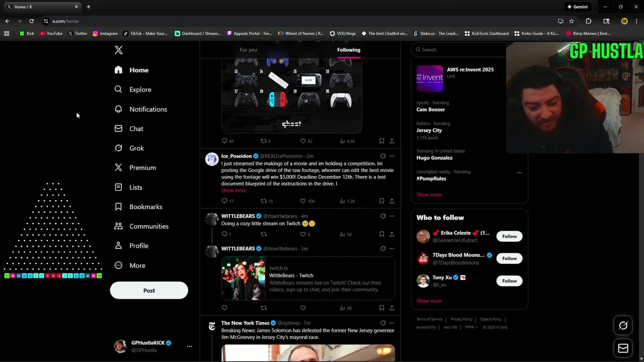Open Premium in the sidebar

(135, 167)
